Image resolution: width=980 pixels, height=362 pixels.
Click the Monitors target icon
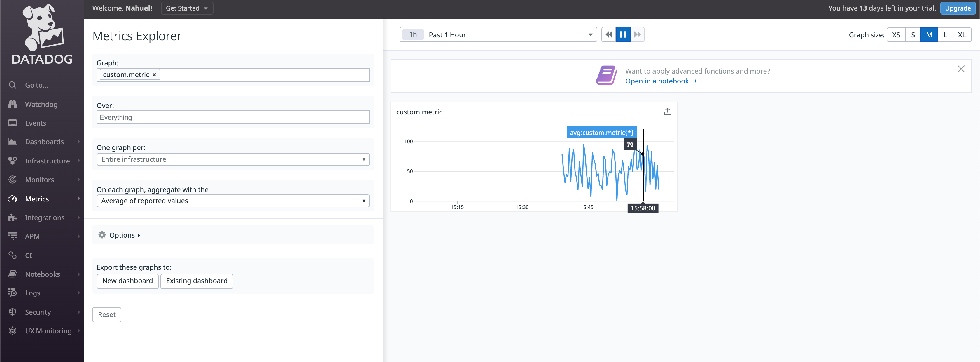click(13, 179)
